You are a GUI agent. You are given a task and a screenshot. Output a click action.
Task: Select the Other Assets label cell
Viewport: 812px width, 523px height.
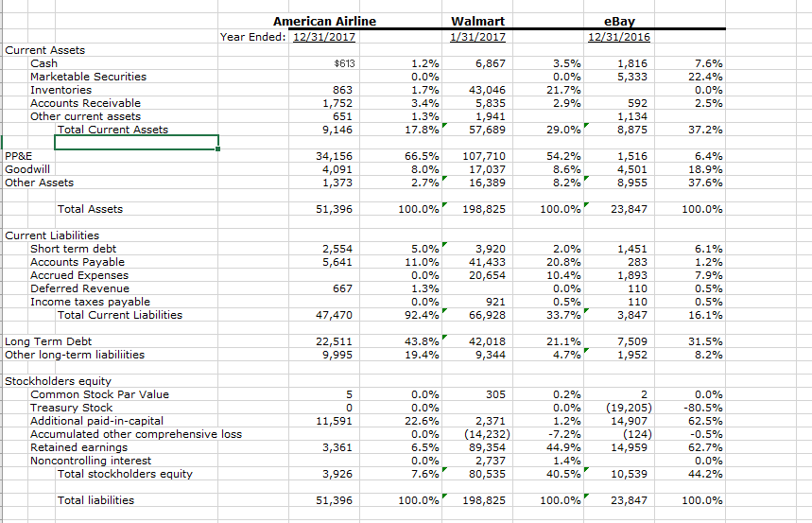pyautogui.click(x=40, y=183)
